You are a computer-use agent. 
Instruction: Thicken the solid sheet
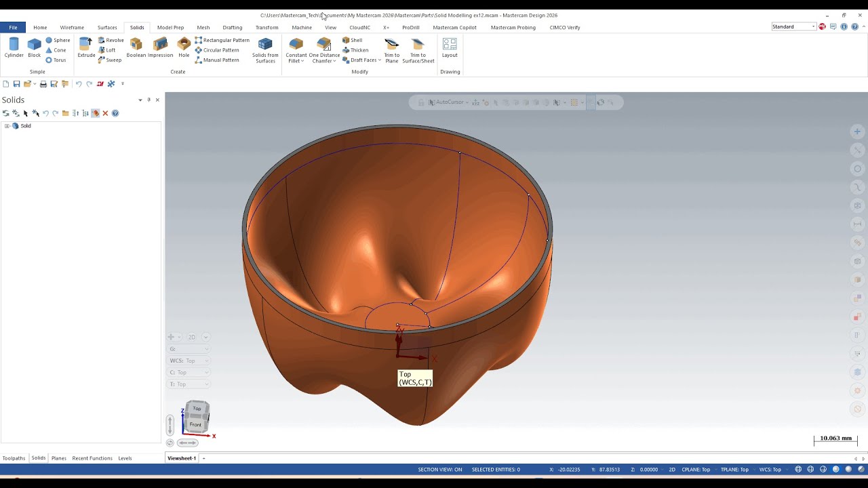[x=355, y=50]
